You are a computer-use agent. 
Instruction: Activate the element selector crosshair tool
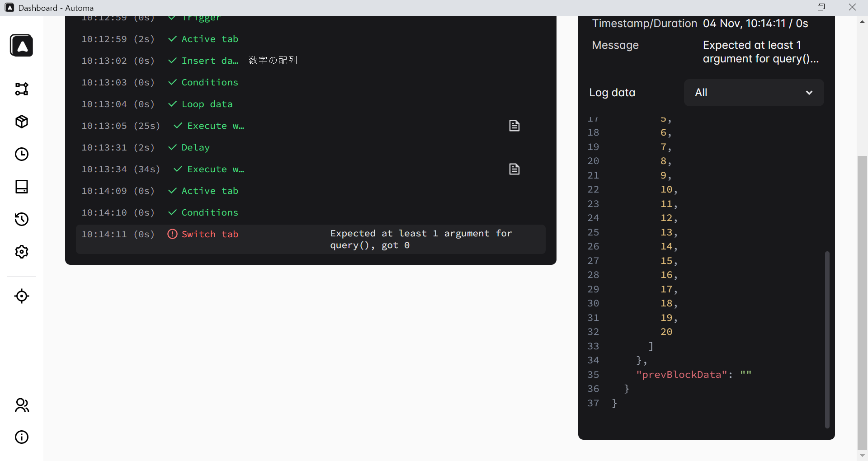21,296
